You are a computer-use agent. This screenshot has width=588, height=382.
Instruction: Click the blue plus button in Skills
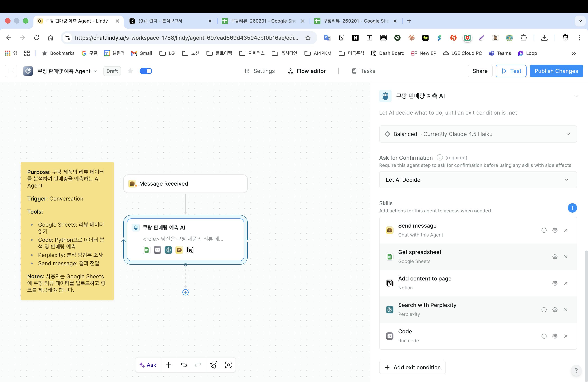pos(572,208)
